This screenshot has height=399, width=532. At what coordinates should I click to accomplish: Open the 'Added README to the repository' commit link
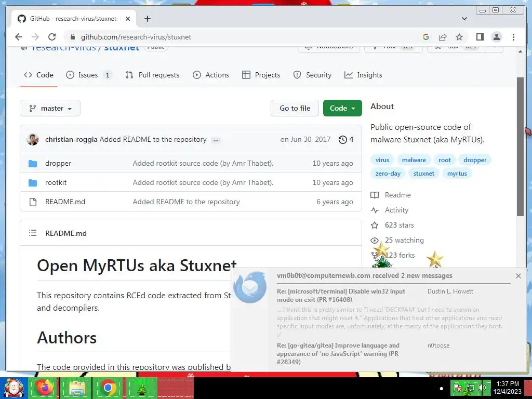[x=187, y=202]
